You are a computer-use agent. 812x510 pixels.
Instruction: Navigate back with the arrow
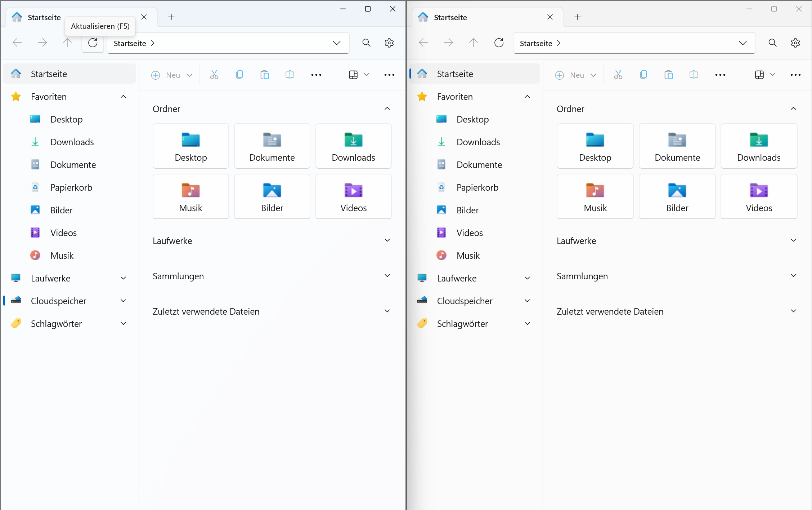(17, 43)
